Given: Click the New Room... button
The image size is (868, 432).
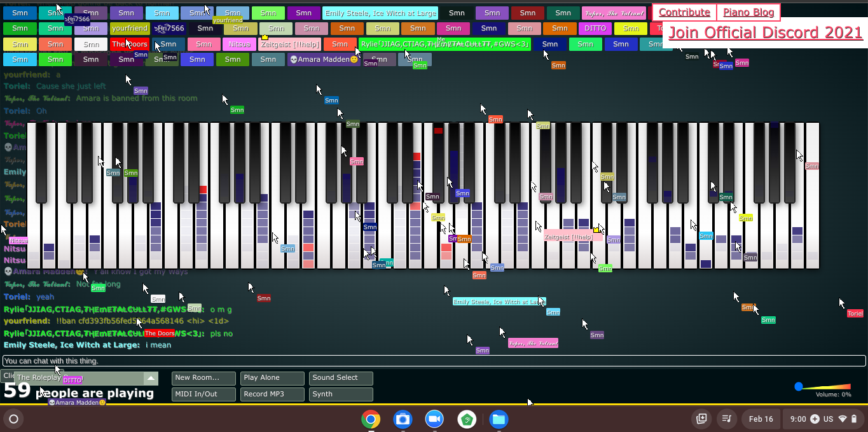Looking at the screenshot, I should pos(203,378).
